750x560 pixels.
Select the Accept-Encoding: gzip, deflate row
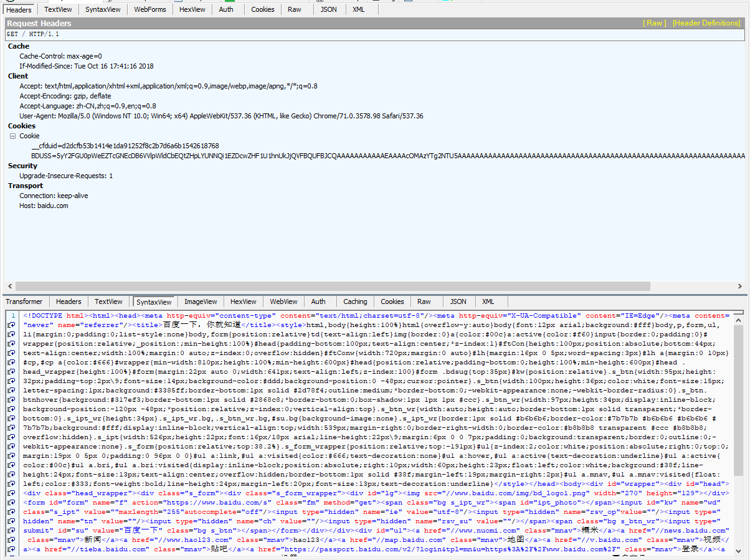click(65, 96)
